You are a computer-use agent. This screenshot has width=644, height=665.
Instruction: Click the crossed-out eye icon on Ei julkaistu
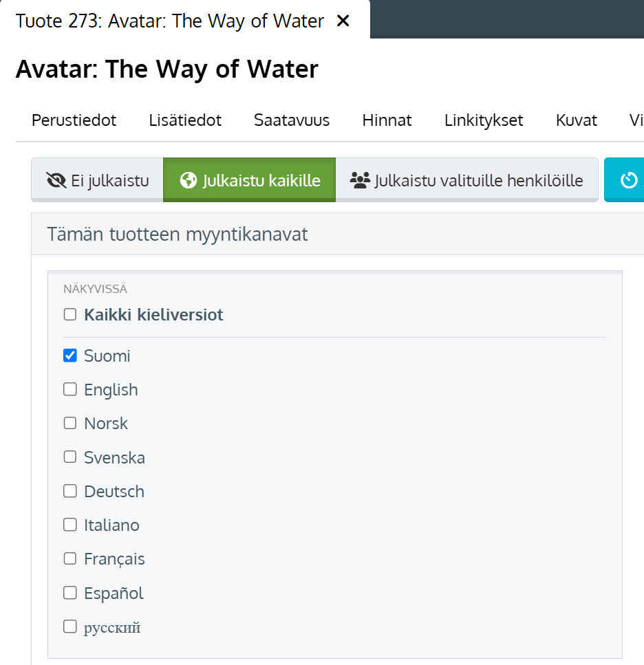point(56,181)
